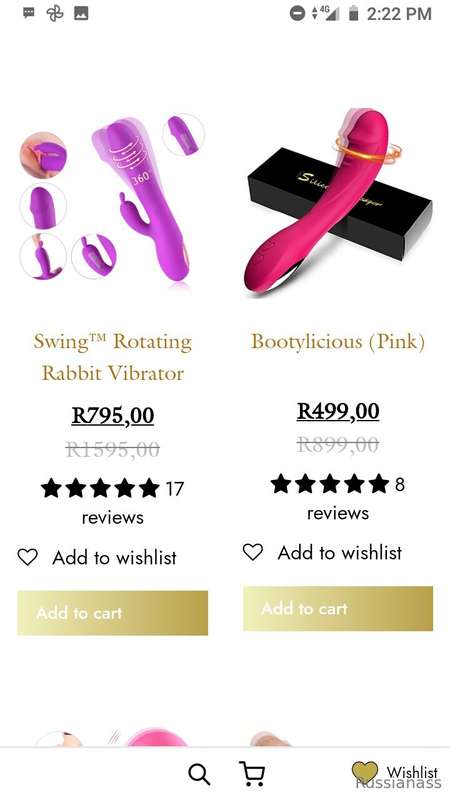Open the 8 reviews star rating
The height and width of the screenshot is (800, 450).
click(x=338, y=497)
